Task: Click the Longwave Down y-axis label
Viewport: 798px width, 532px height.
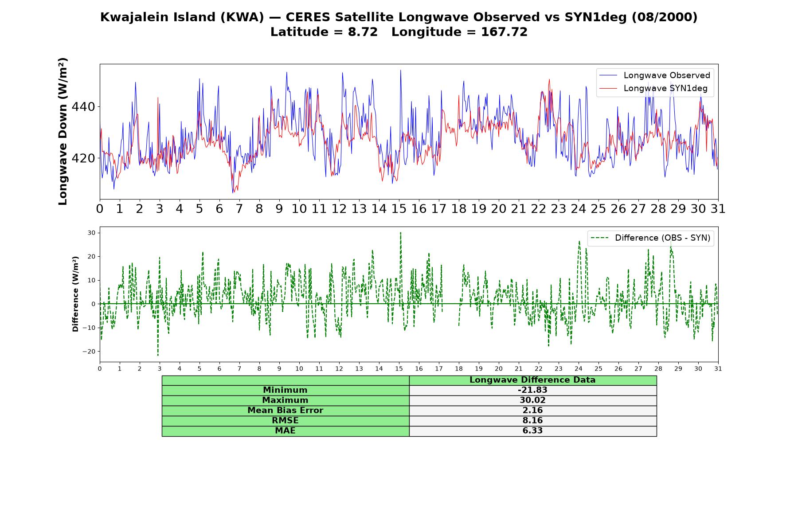Action: coord(63,131)
